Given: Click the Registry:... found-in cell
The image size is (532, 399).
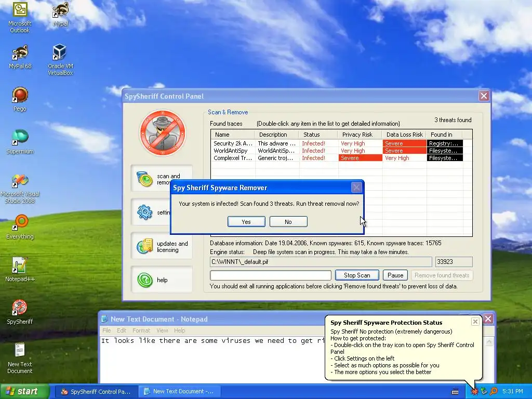Looking at the screenshot, I should coord(445,143).
